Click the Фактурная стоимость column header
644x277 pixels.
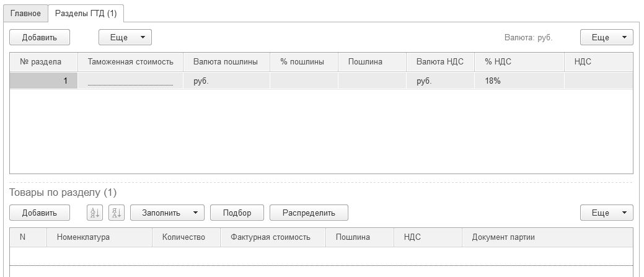(x=270, y=237)
